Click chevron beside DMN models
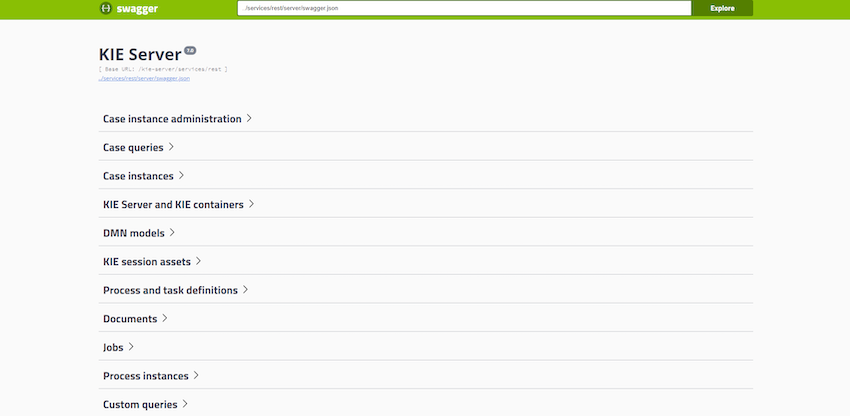The height and width of the screenshot is (416, 850). point(172,233)
